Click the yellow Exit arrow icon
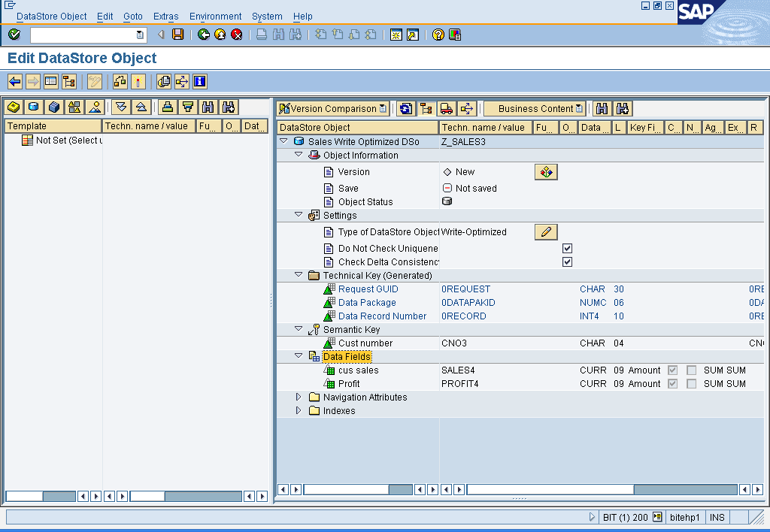 [x=220, y=35]
